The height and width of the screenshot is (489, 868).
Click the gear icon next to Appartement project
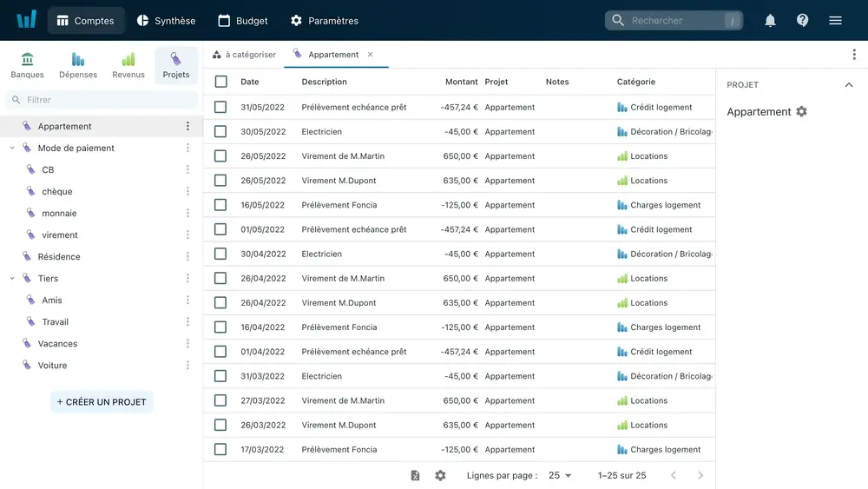coord(801,112)
